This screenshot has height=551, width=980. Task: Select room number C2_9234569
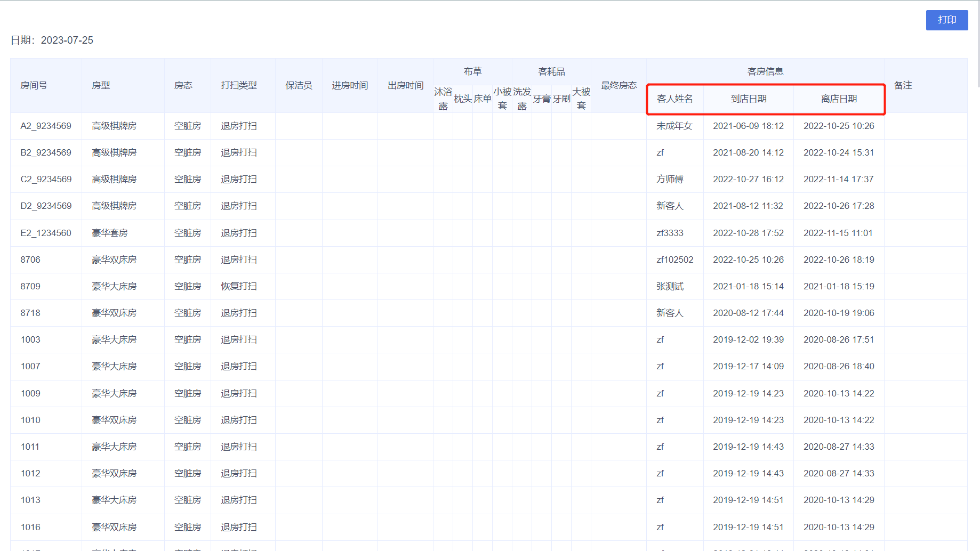[x=46, y=179]
